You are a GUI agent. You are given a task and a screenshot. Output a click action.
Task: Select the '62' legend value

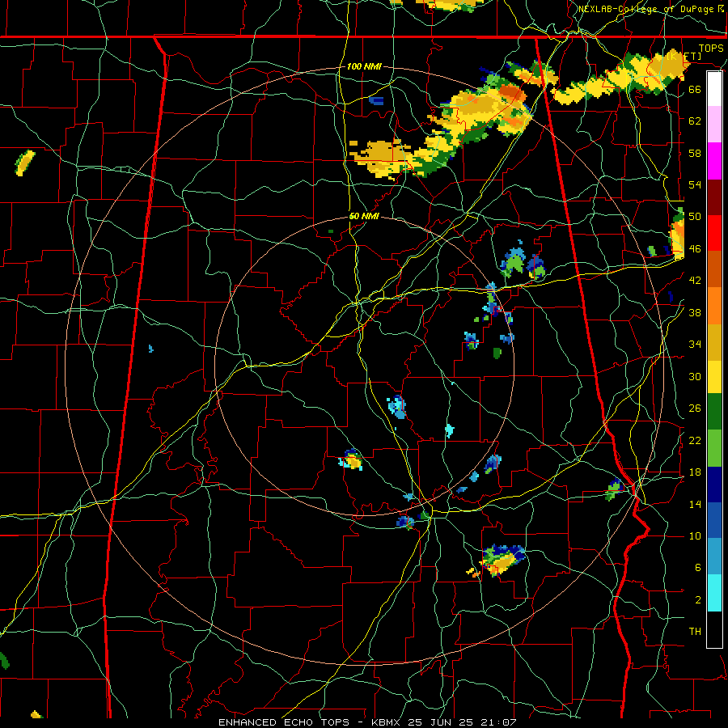695,121
